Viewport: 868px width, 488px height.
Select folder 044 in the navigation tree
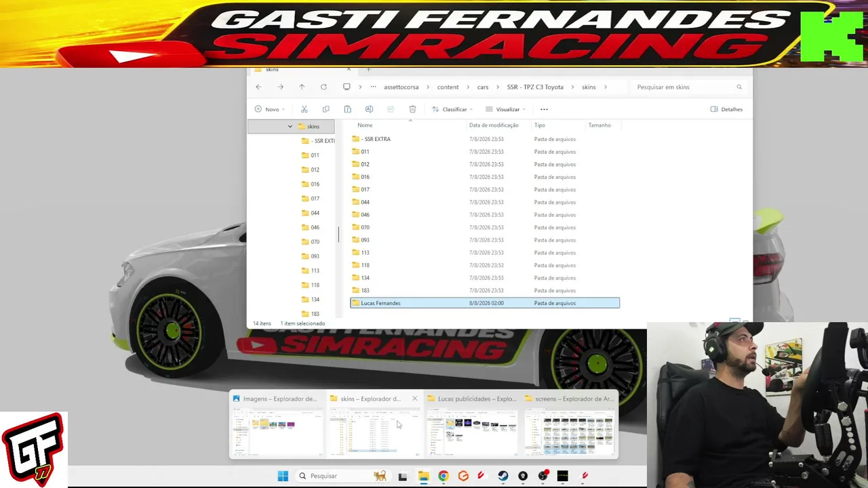pyautogui.click(x=315, y=213)
